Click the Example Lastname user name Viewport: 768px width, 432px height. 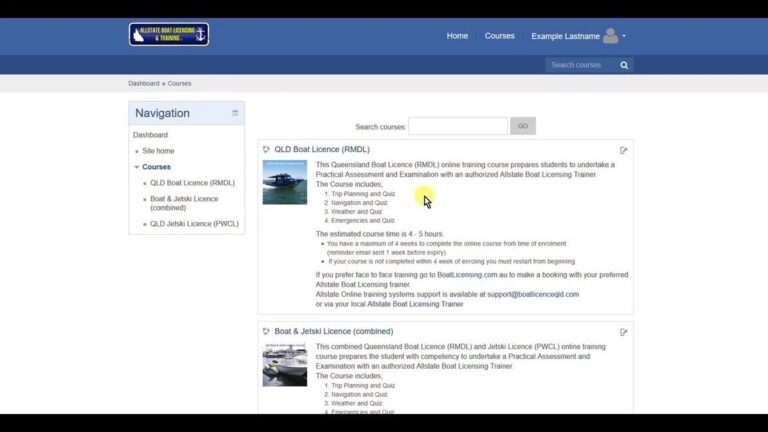click(565, 36)
